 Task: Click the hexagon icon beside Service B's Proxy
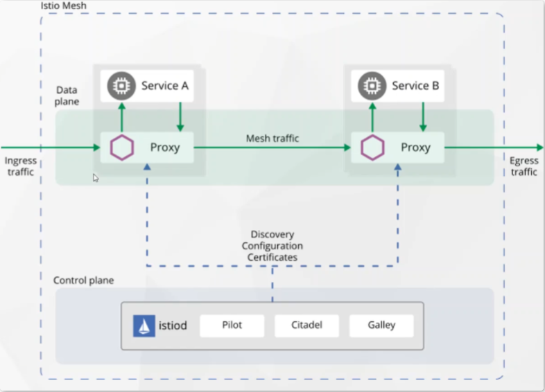point(372,148)
